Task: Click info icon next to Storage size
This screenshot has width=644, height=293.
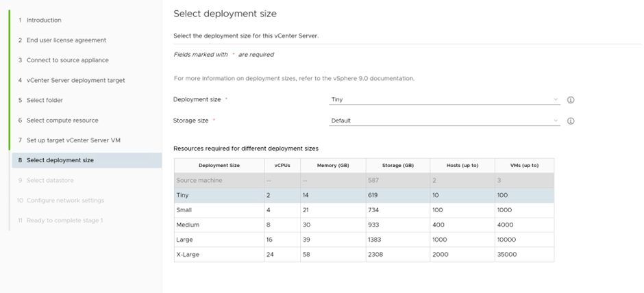Action: 571,121
